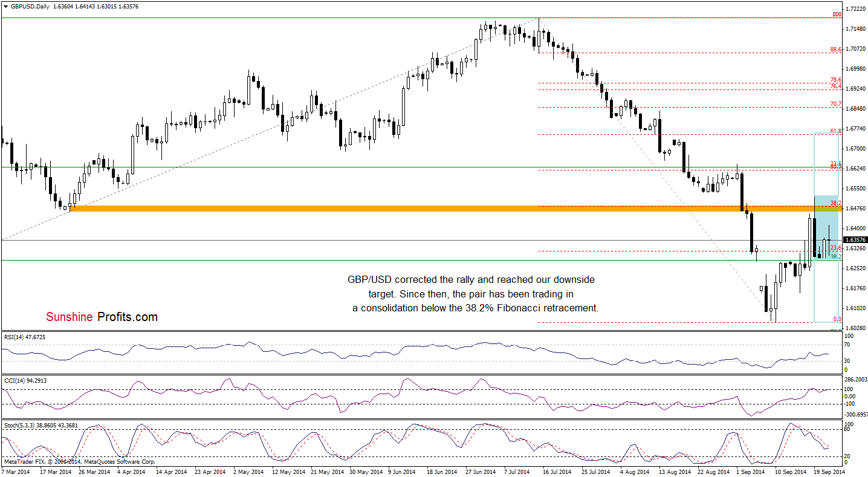Click the 1.71480 price axis label
Screen dimensions: 868x477
[855, 29]
